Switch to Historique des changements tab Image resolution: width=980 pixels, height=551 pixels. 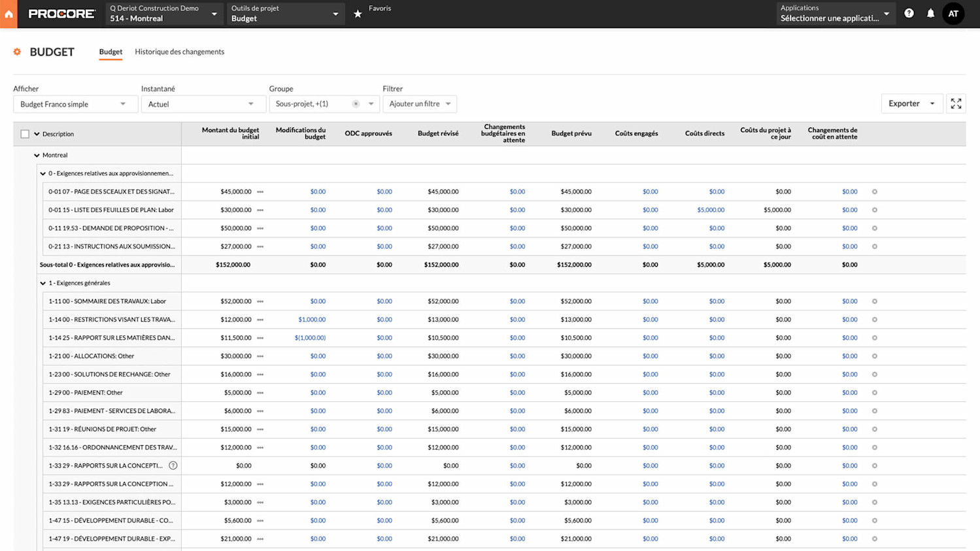point(179,52)
